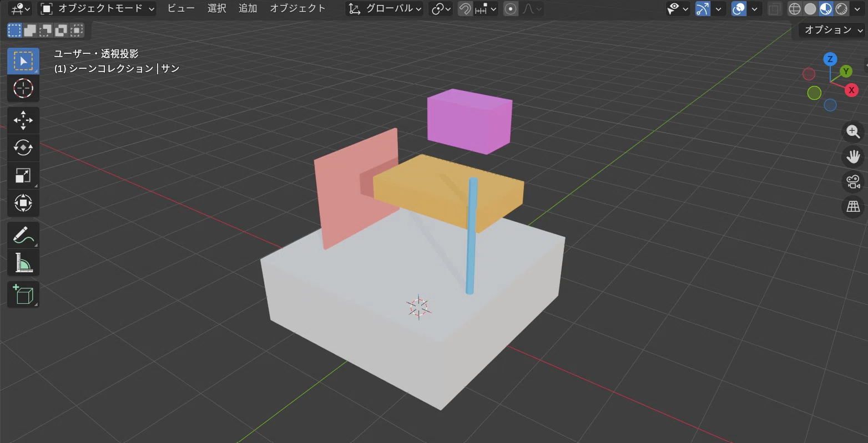The width and height of the screenshot is (868, 443).
Task: Click the negative Z axis gizmo circle
Action: [x=830, y=105]
